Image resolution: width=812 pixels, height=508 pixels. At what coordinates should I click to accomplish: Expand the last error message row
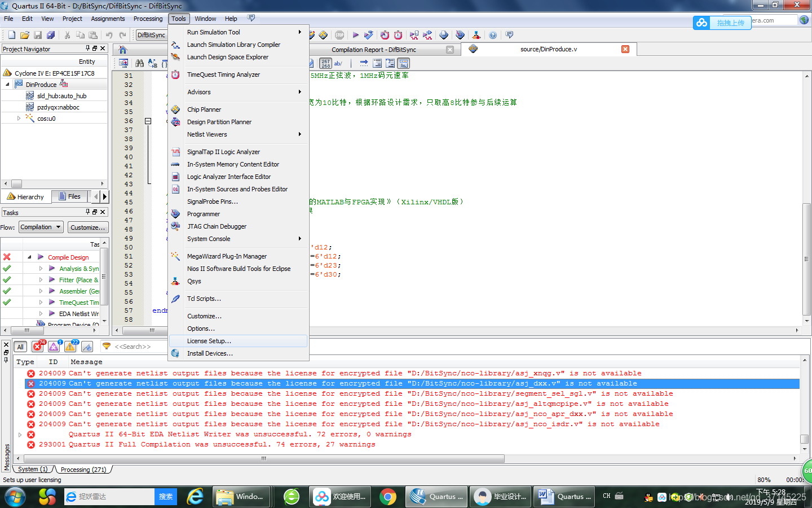click(20, 435)
